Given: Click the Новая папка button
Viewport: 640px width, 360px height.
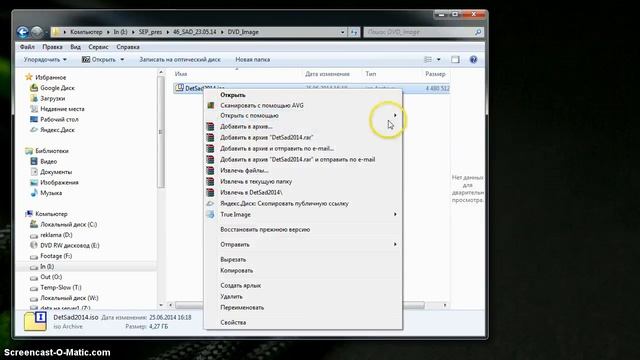Looking at the screenshot, I should point(253,60).
